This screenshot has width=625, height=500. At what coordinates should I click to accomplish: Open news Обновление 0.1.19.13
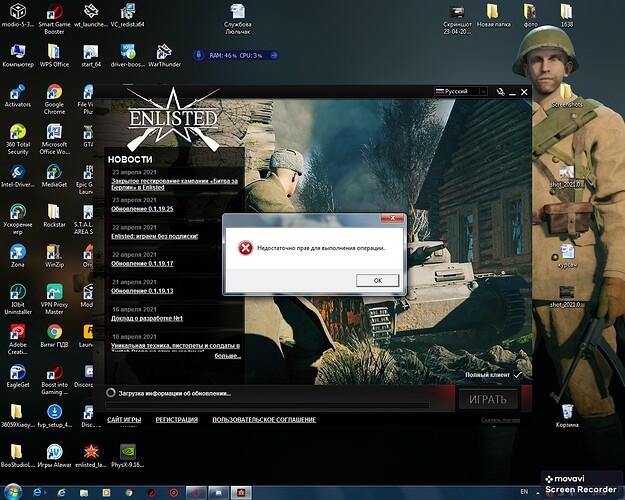142,291
